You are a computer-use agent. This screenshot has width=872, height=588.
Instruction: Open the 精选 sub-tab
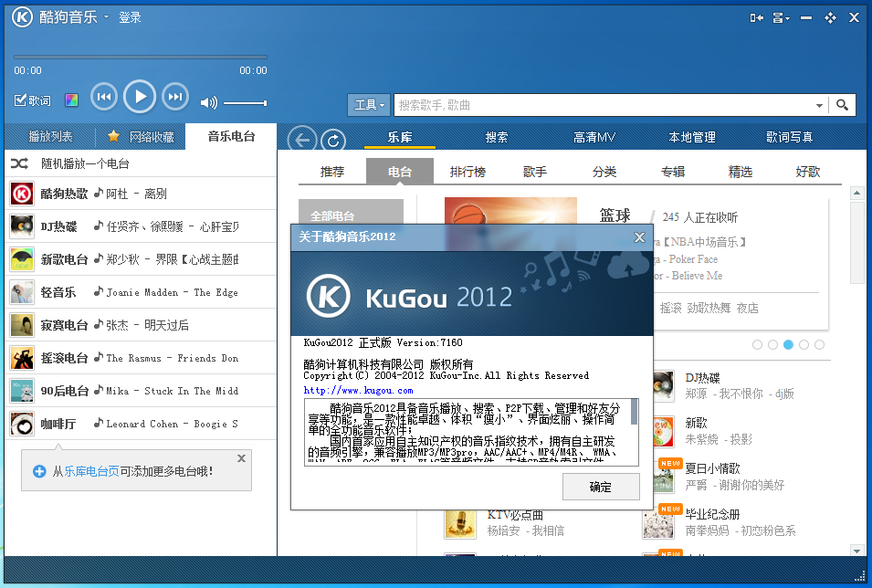click(741, 172)
